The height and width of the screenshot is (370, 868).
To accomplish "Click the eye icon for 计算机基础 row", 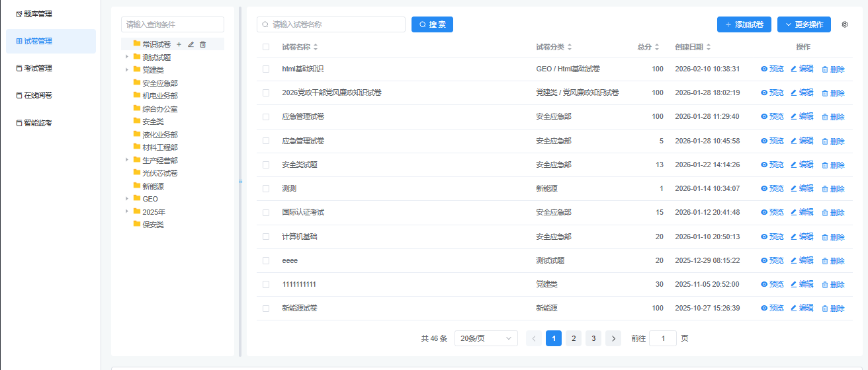I will click(x=764, y=237).
